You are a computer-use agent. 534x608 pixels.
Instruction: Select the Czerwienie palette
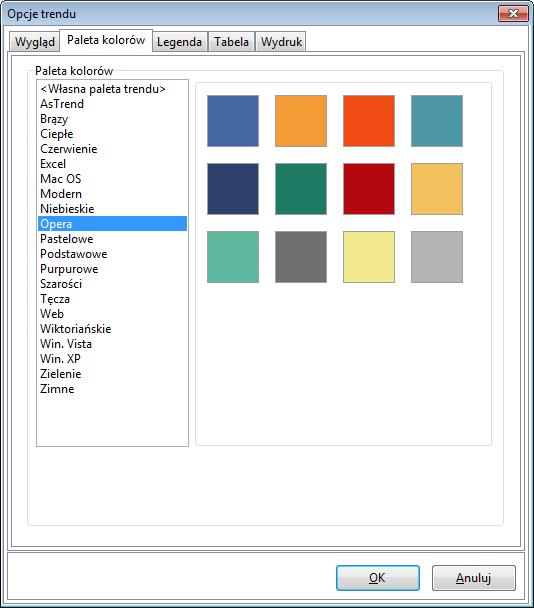(112, 149)
